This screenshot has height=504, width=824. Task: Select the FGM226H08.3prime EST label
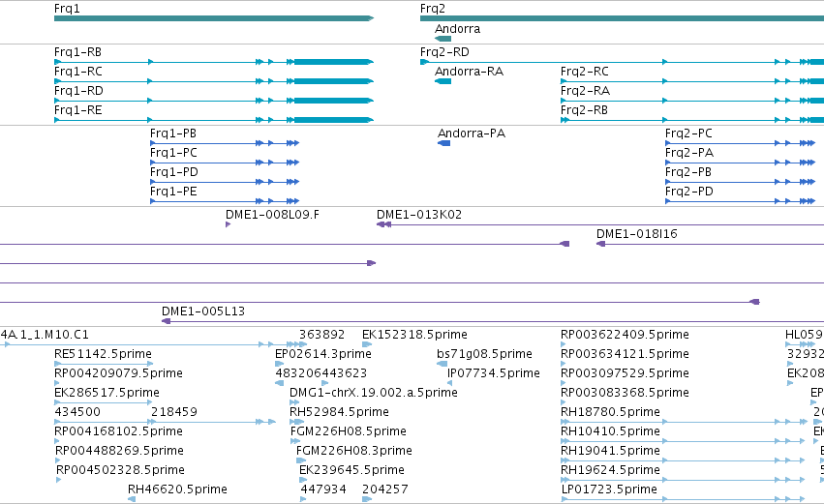tap(354, 451)
